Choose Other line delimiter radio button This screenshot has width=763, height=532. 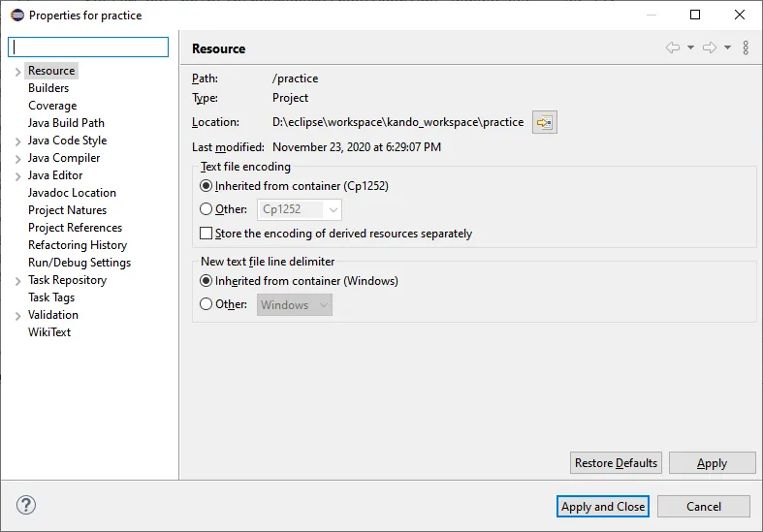pos(206,304)
